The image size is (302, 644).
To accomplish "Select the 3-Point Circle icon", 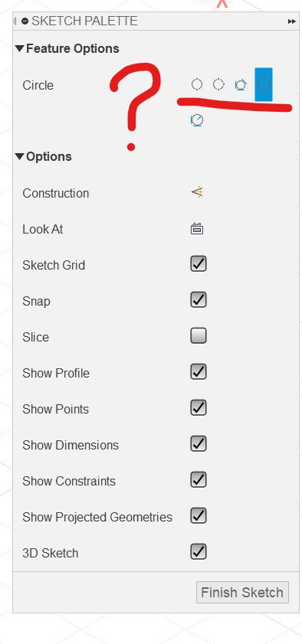I will pyautogui.click(x=218, y=84).
